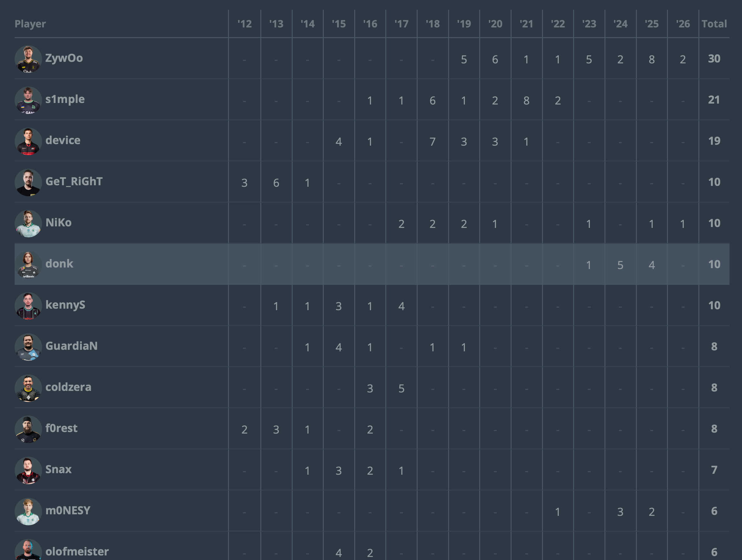Click GeT_RiGhT's player photo
Viewport: 742px width, 560px height.
pyautogui.click(x=28, y=183)
